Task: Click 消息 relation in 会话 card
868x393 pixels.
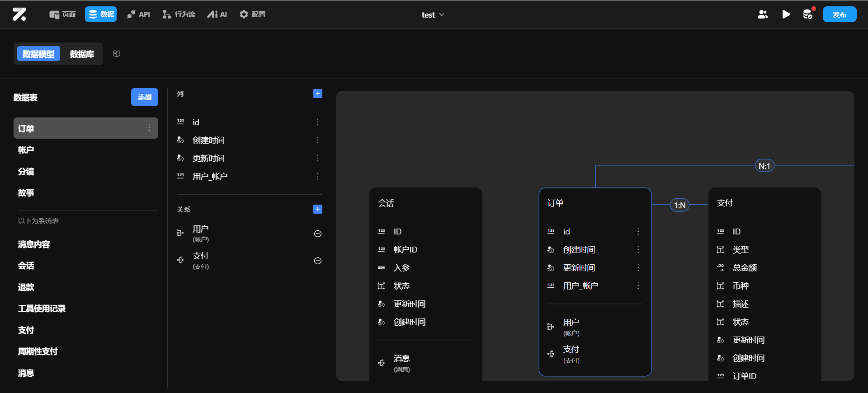Action: pos(425,363)
